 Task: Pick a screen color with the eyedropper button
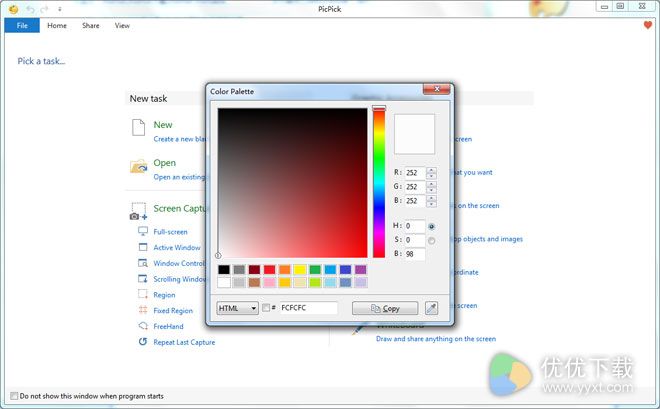coord(431,308)
